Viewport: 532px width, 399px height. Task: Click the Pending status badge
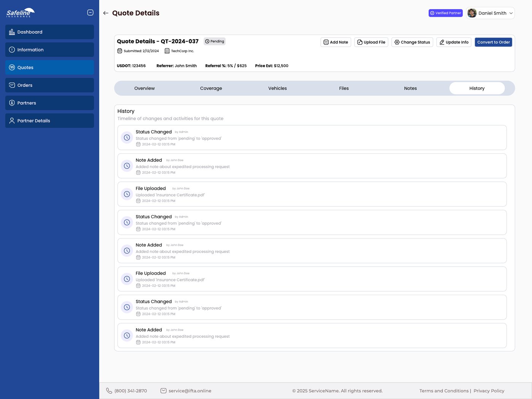click(215, 41)
